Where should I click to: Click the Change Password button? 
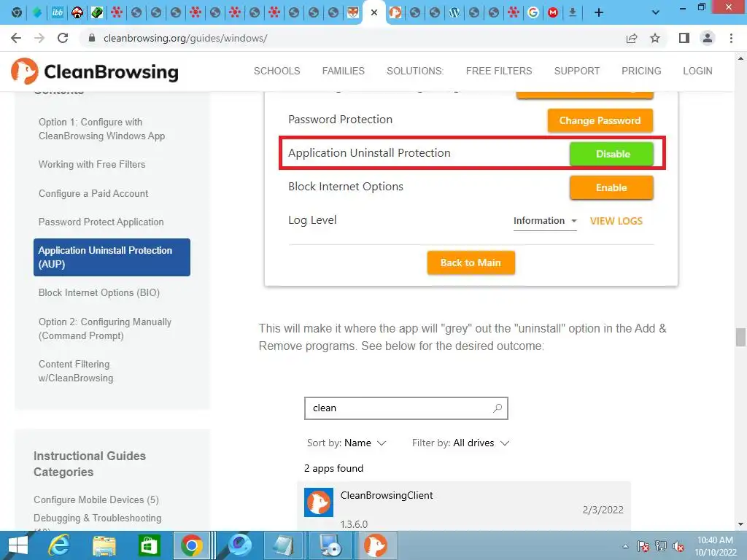[600, 120]
